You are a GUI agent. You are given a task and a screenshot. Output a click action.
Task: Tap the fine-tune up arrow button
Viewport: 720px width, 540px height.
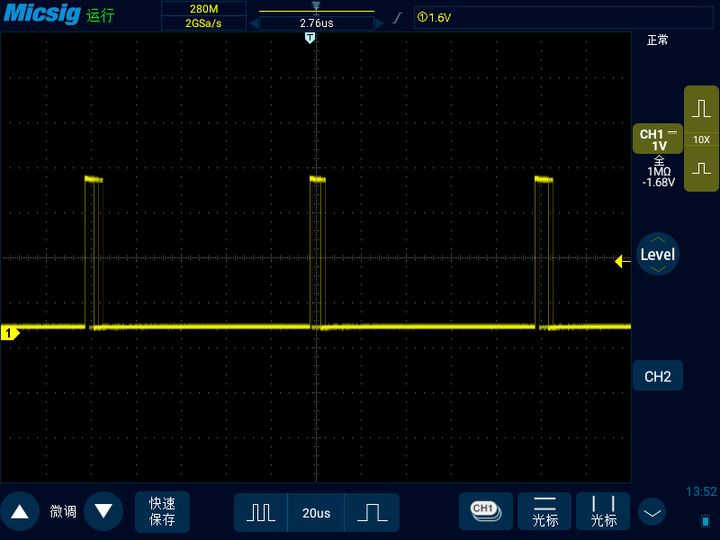pos(20,512)
